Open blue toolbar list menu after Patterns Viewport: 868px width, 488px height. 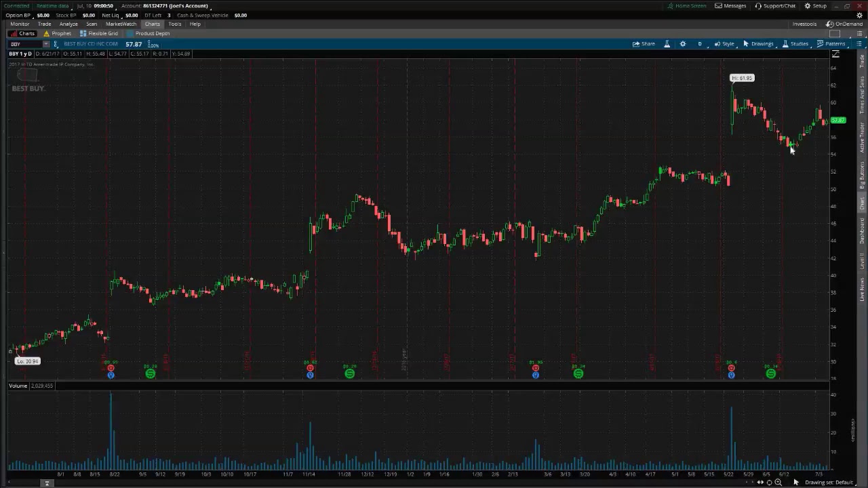point(859,44)
